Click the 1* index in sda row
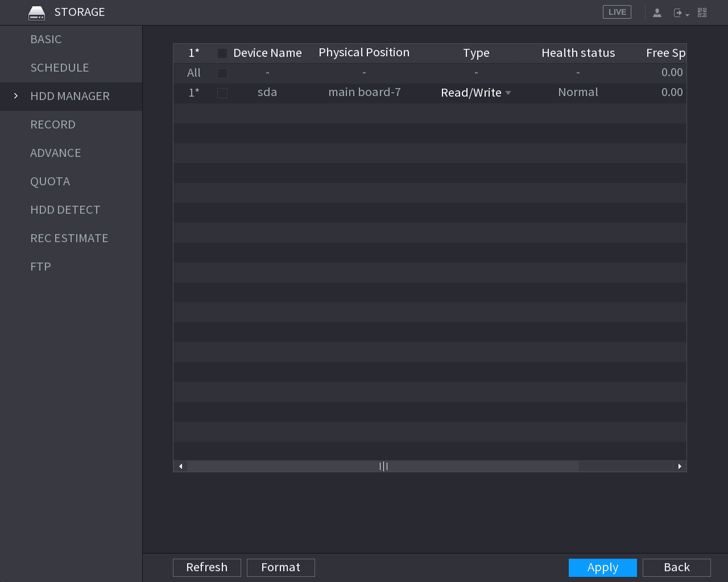Viewport: 728px width, 582px height. [194, 92]
